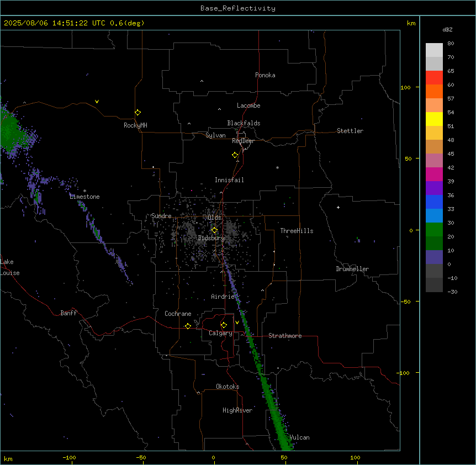Select the Ponoka label on the map
Image resolution: width=476 pixels, height=465 pixels.
tap(265, 75)
